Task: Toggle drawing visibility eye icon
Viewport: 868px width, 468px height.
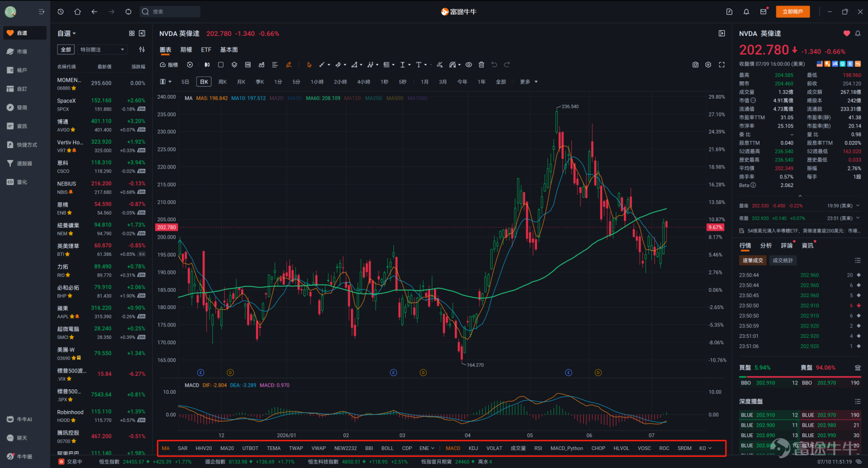Action: pyautogui.click(x=469, y=65)
